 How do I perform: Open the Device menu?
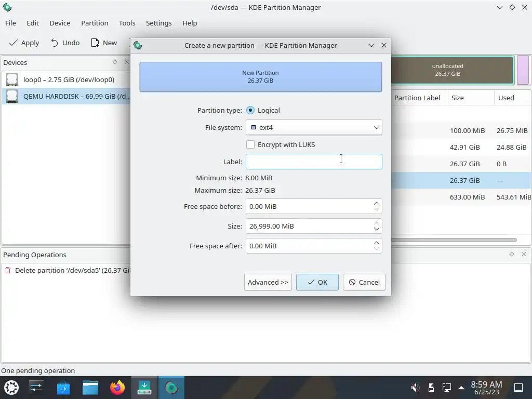pyautogui.click(x=60, y=23)
